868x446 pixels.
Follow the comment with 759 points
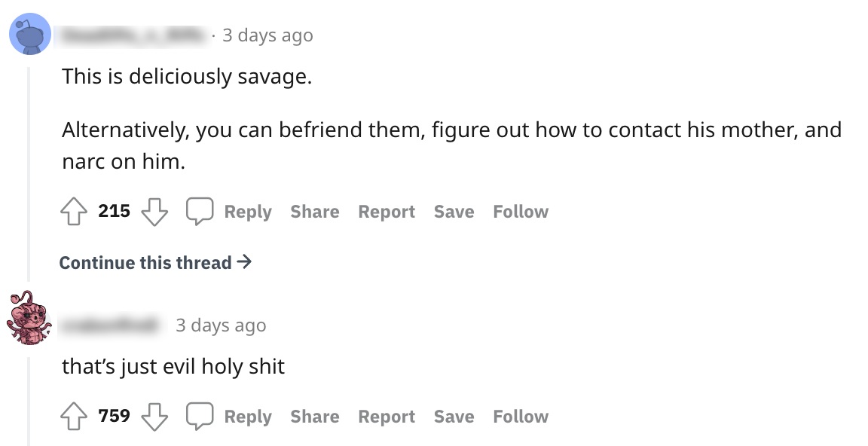(x=521, y=417)
